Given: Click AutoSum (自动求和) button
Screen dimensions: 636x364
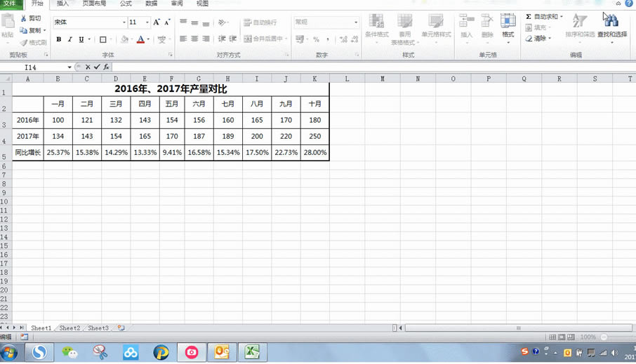Looking at the screenshot, I should click(542, 17).
